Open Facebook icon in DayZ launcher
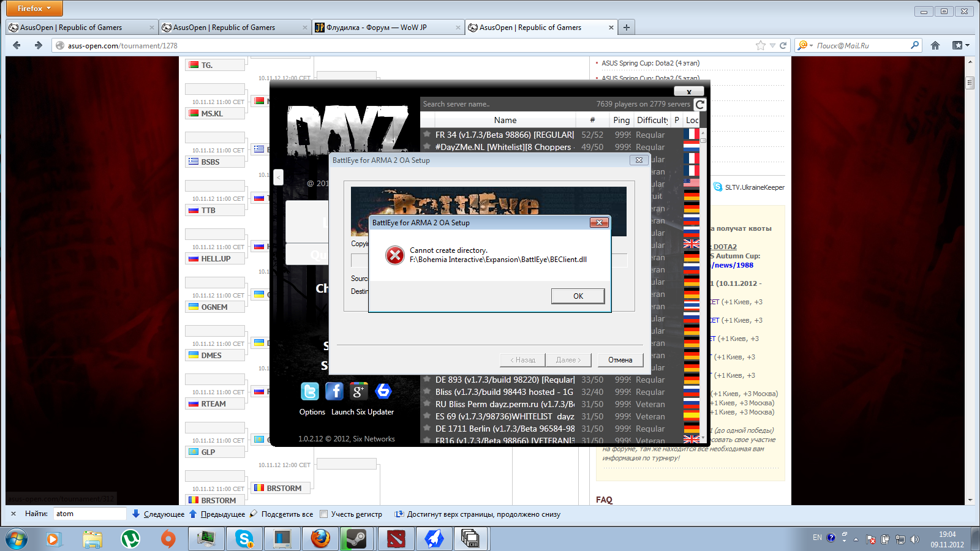 coord(334,391)
